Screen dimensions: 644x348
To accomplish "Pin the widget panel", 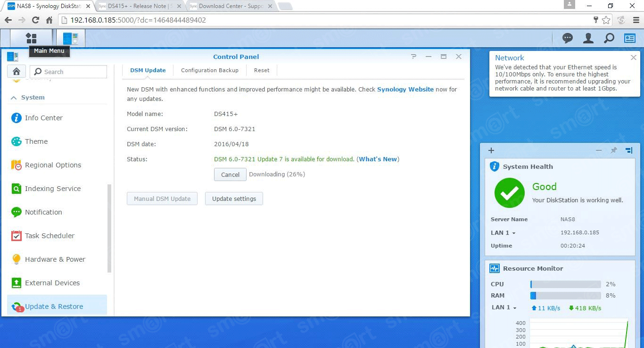I will click(613, 150).
